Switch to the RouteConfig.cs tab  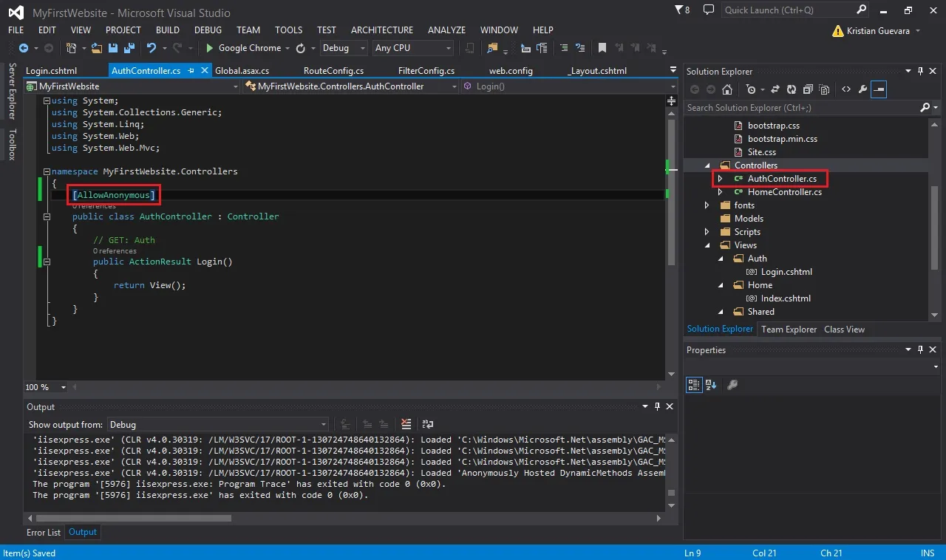click(x=333, y=71)
